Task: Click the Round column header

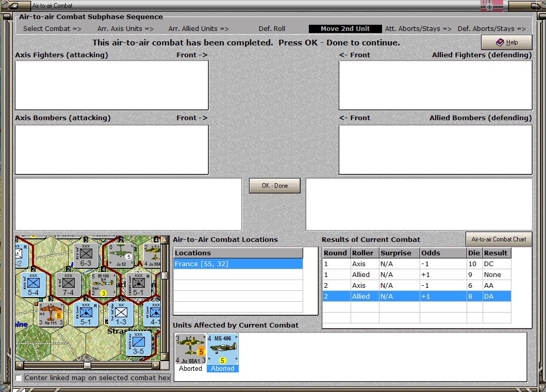Action: click(336, 253)
